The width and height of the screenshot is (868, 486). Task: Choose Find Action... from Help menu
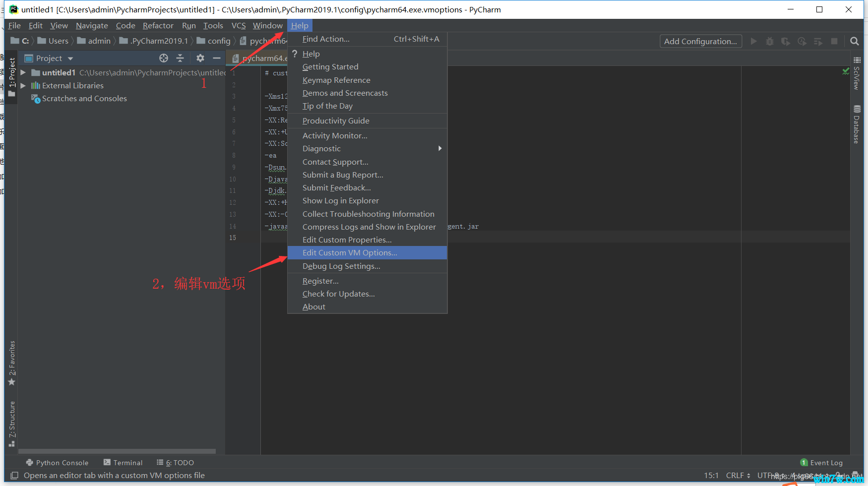click(367, 39)
